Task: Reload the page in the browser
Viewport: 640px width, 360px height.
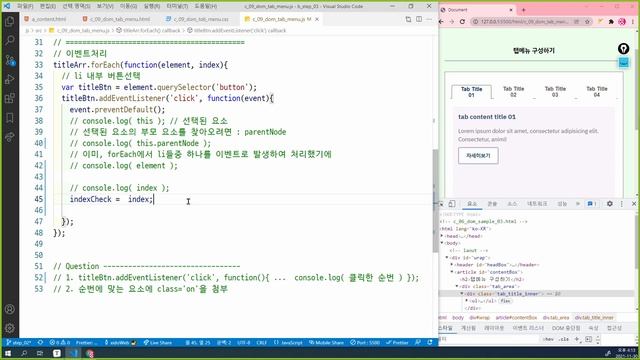Action: click(x=462, y=22)
